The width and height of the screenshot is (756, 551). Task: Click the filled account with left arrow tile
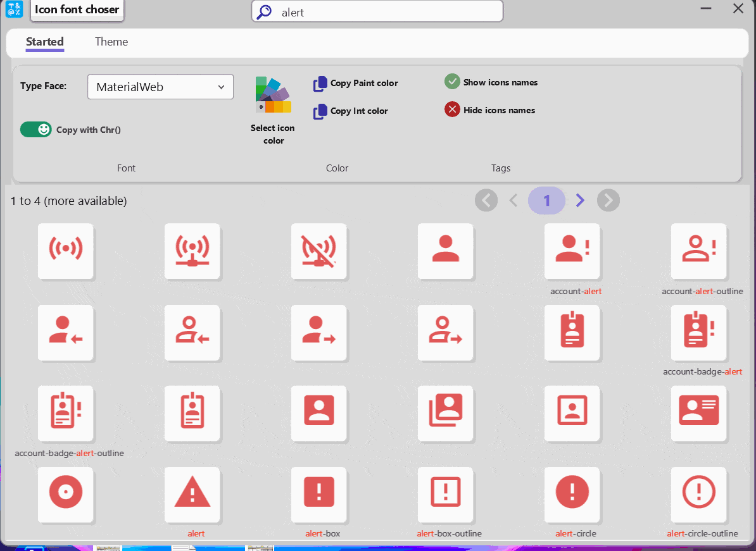66,332
